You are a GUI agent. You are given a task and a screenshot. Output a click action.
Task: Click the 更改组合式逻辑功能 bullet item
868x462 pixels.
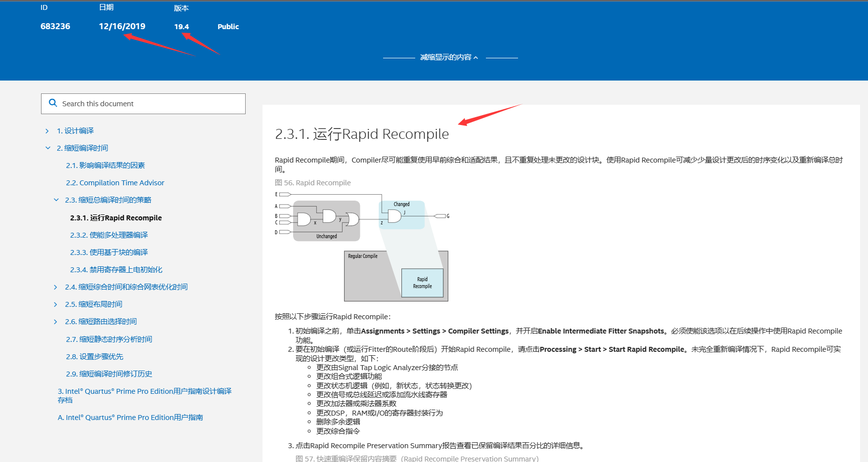pos(349,377)
